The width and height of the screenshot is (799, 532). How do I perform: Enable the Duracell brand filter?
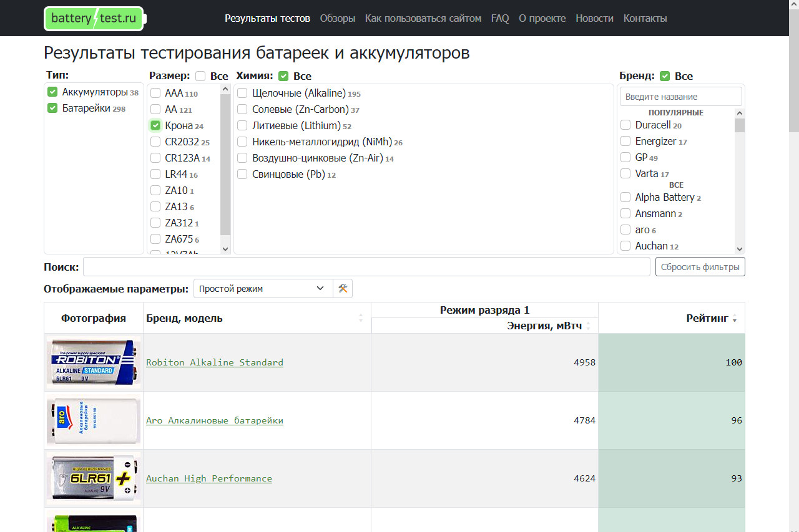click(x=625, y=125)
